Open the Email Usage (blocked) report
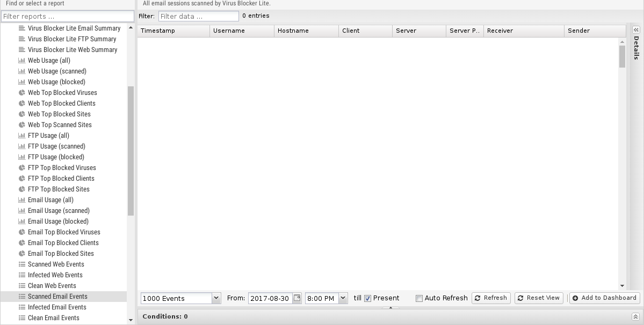Screen dimensions: 644x325 (x=58, y=221)
